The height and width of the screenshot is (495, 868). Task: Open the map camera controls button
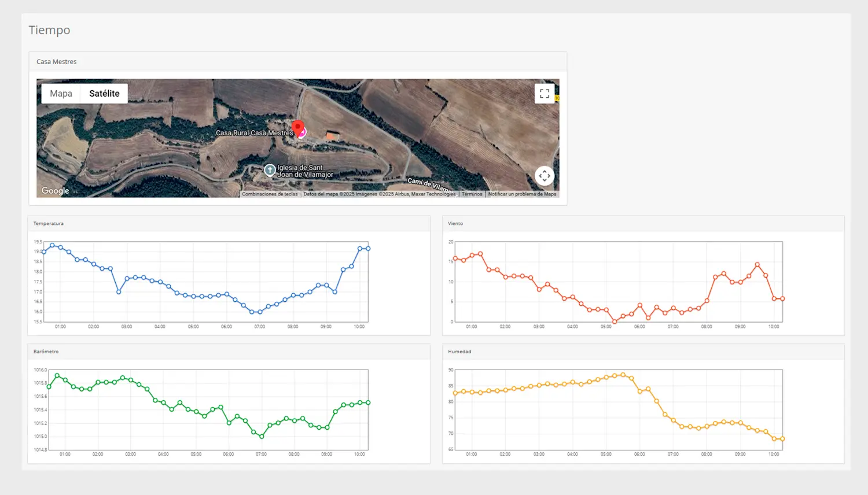point(545,176)
